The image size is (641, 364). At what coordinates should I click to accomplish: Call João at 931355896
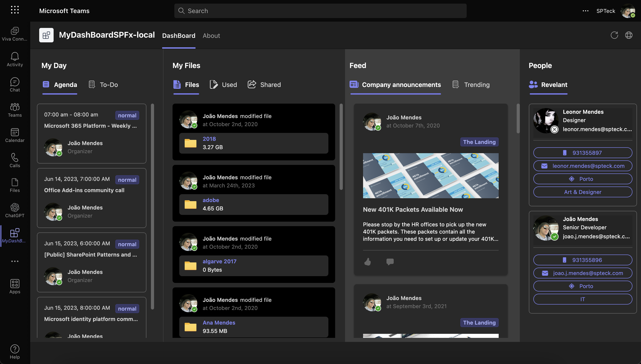[583, 260]
